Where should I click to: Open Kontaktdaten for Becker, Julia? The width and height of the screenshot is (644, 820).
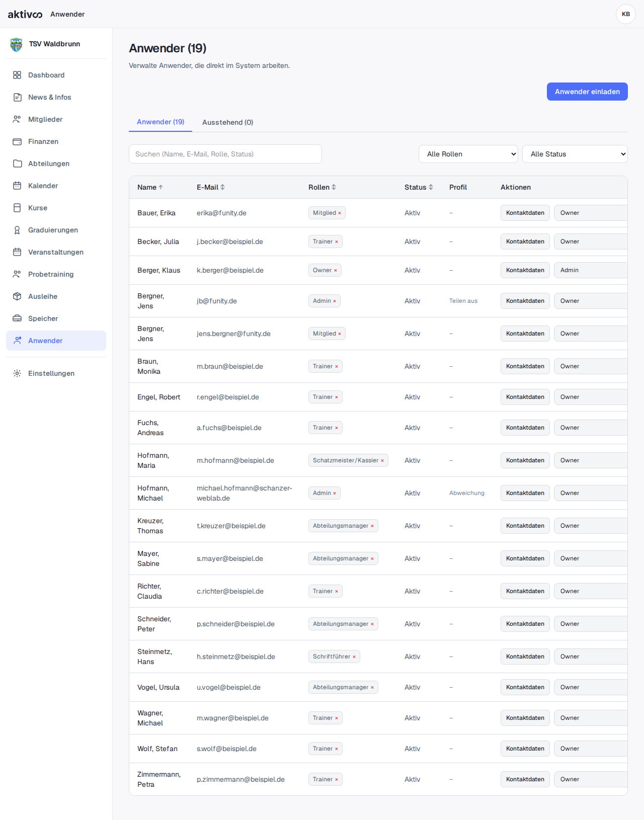pos(525,241)
